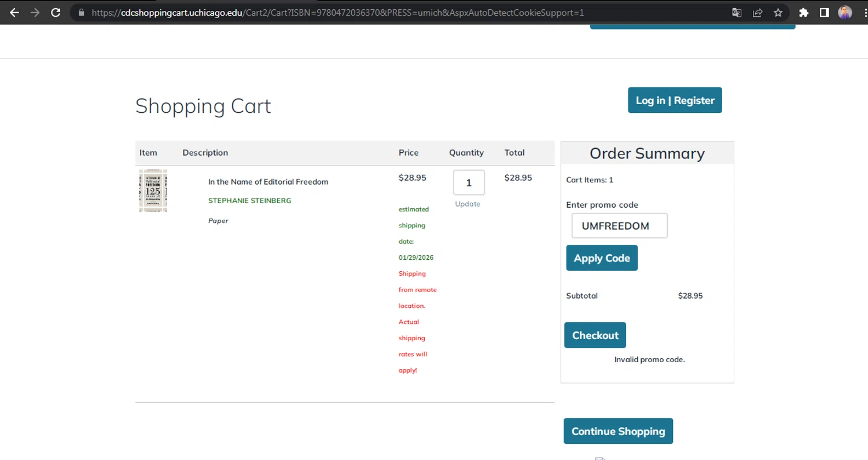
Task: Click the Cart Items: 1 text
Action: 590,180
